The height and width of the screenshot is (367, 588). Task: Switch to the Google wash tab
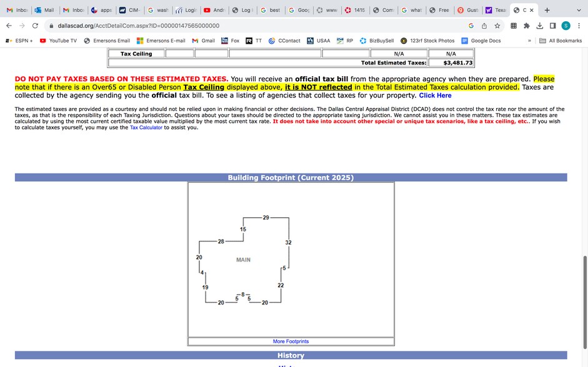pyautogui.click(x=158, y=10)
